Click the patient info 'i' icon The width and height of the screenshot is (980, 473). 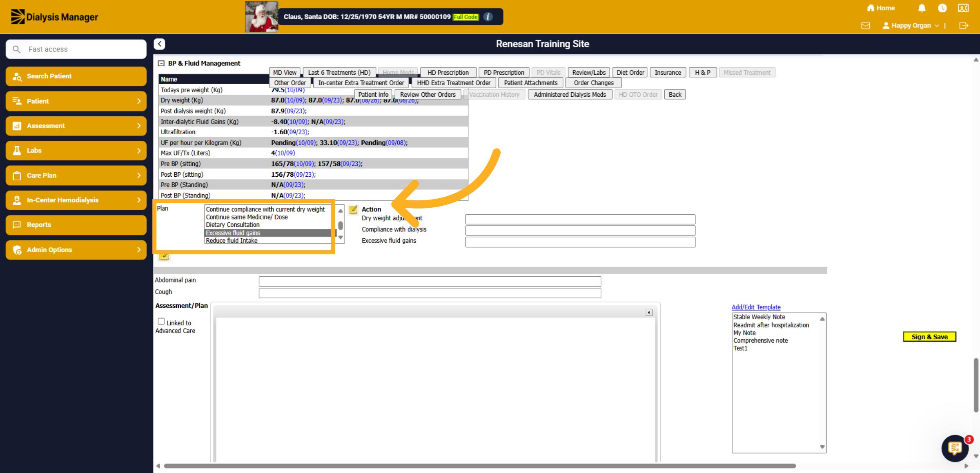coord(488,17)
